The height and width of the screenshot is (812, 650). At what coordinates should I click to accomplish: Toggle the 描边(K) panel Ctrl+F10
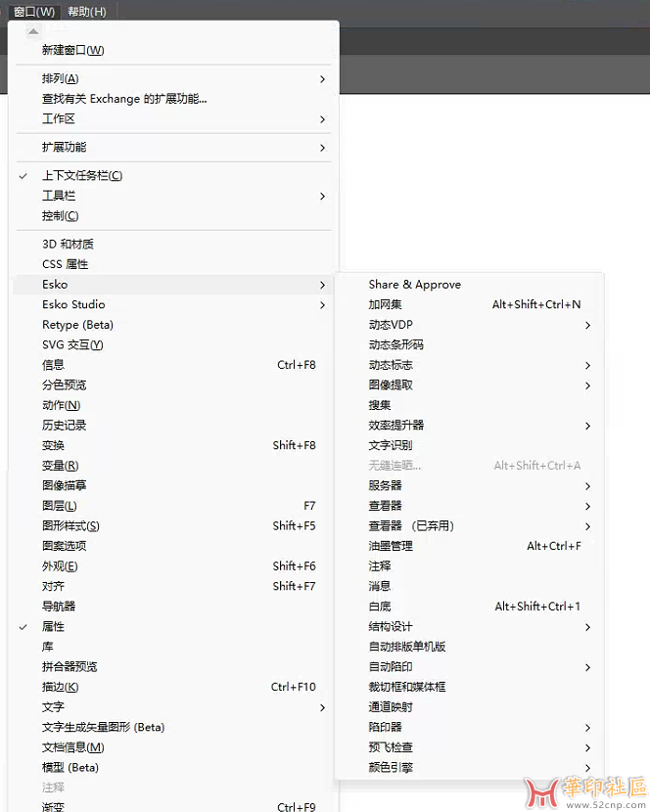(x=173, y=687)
